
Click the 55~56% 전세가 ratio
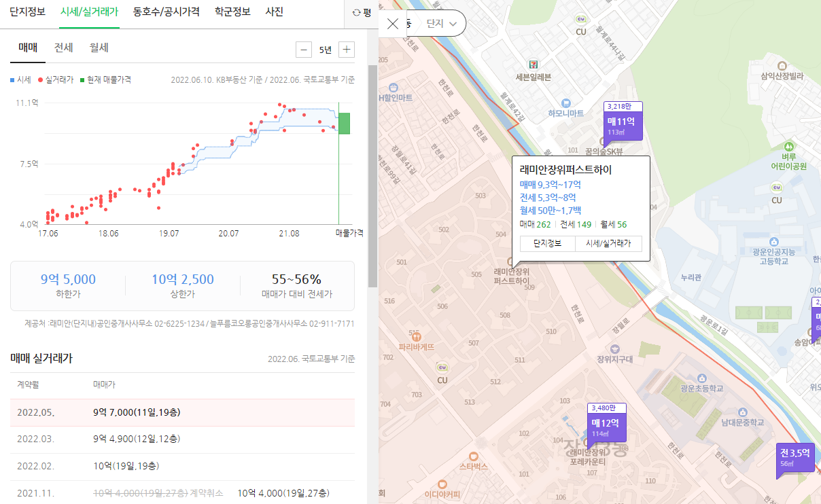296,279
